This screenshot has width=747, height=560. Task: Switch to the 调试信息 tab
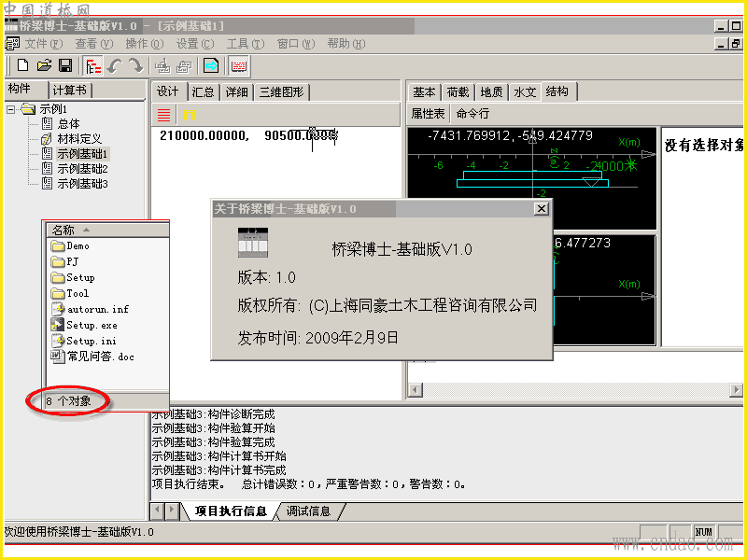point(309,511)
